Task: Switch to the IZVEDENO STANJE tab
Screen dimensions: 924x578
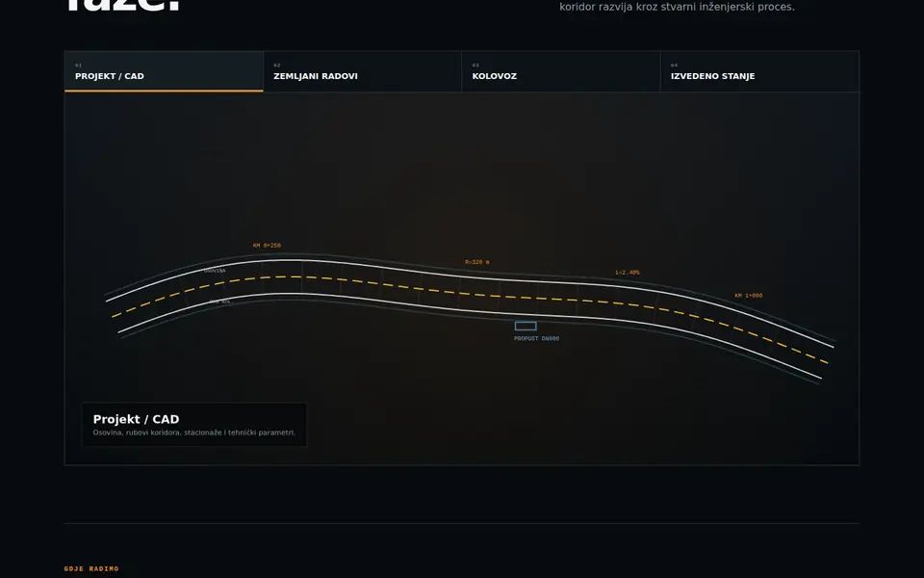Action: pos(759,71)
